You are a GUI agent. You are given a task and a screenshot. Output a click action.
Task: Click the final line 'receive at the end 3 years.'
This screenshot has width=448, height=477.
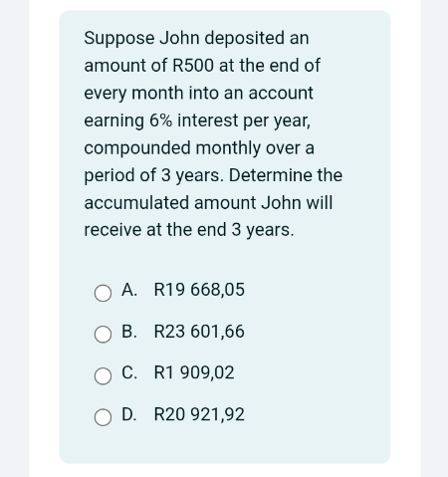[189, 230]
